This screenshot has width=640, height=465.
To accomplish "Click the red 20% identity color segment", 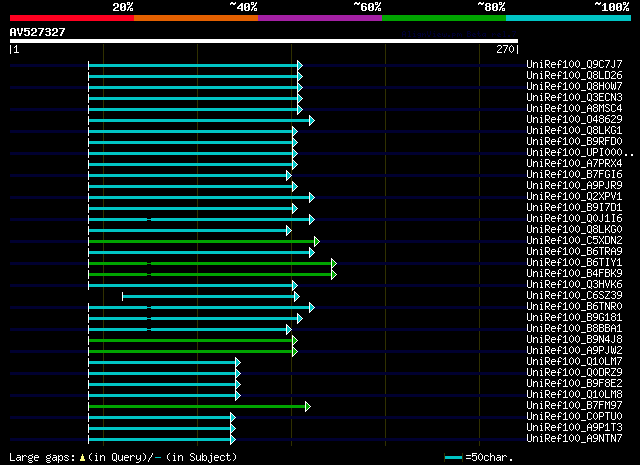I will 72,18.
